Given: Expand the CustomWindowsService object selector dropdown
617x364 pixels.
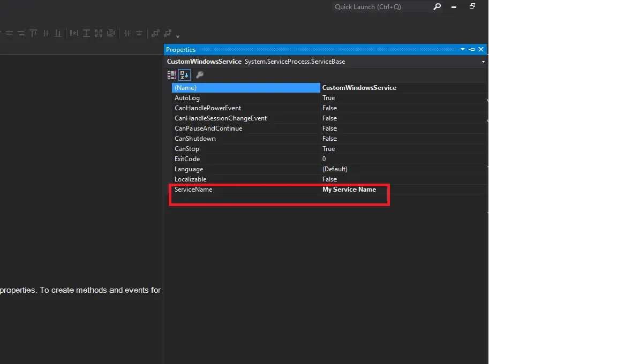Looking at the screenshot, I should click(483, 62).
